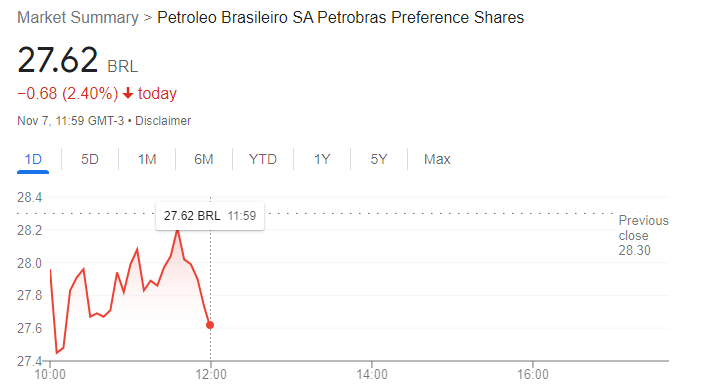This screenshot has height=391, width=708.
Task: Select the YTD range tab
Action: (x=263, y=159)
